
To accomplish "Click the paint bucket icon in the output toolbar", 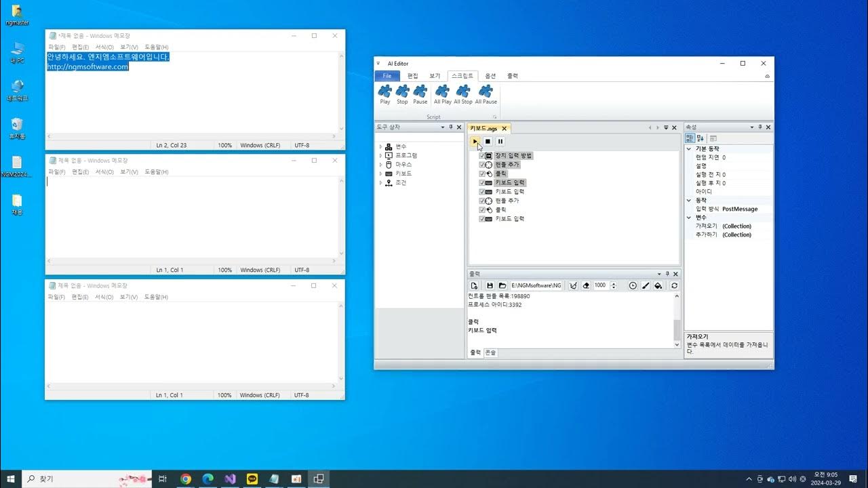I will pyautogui.click(x=658, y=285).
